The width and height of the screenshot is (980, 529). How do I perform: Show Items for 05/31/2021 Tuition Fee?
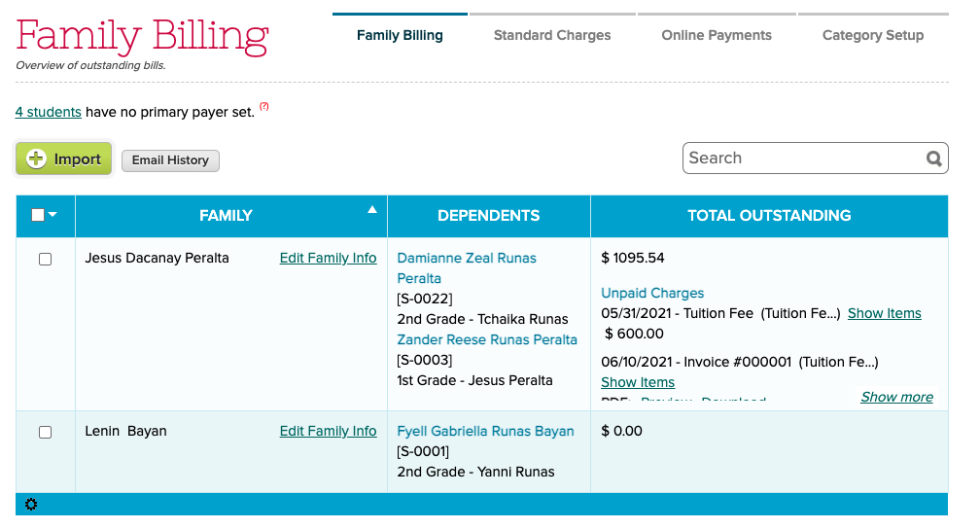tap(884, 313)
